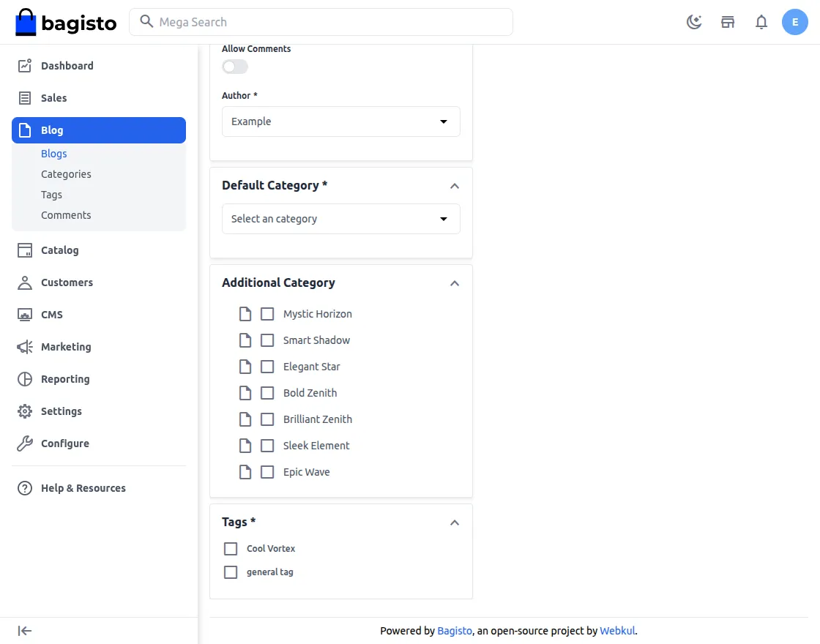The image size is (820, 644).
Task: Toggle dark mode moon icon
Action: tap(694, 22)
